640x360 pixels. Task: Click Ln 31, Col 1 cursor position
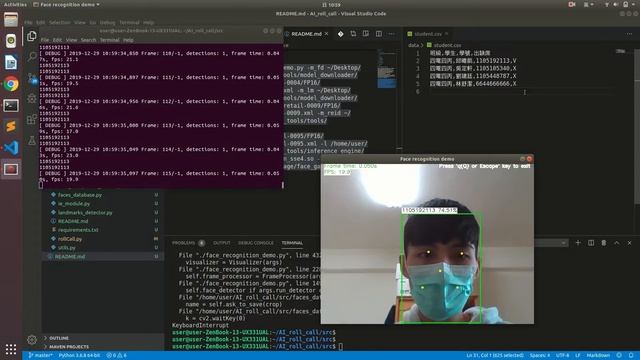click(495, 356)
